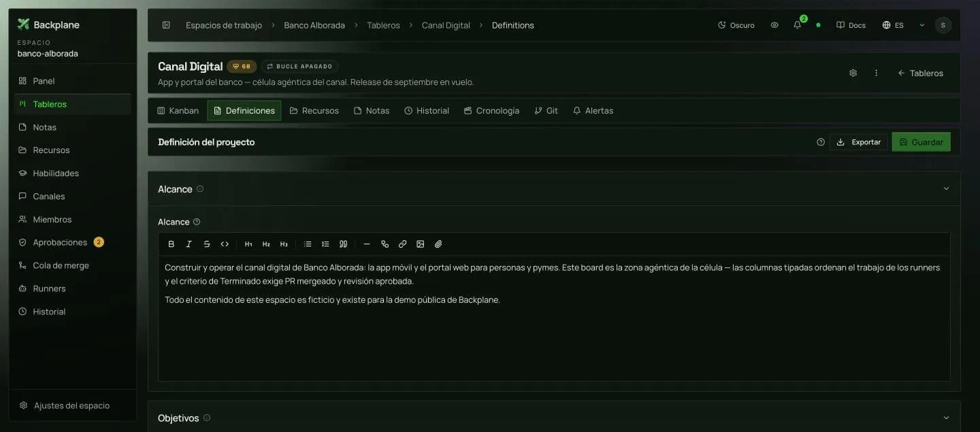Click the help icon beside Alcance field label
The image size is (980, 432).
click(x=197, y=222)
